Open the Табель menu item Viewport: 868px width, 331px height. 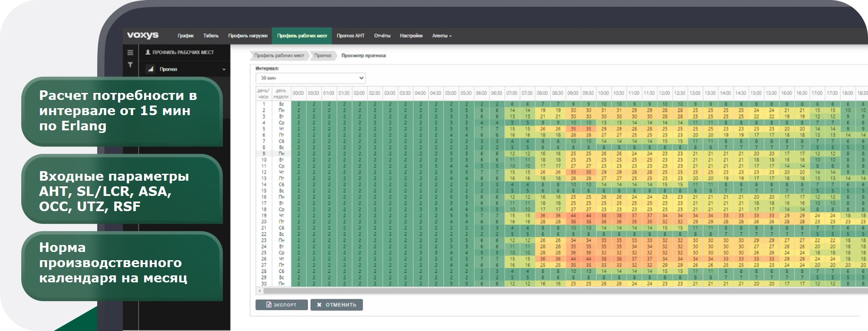(x=211, y=36)
